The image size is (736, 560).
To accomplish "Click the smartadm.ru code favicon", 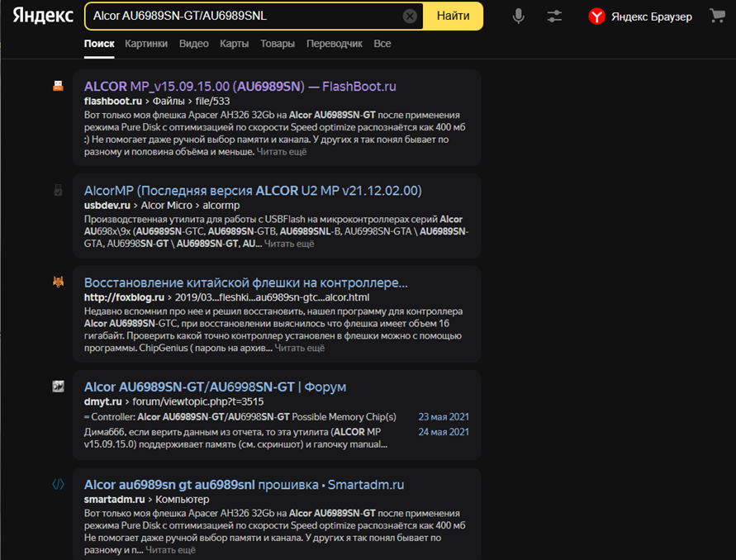I will [x=58, y=484].
